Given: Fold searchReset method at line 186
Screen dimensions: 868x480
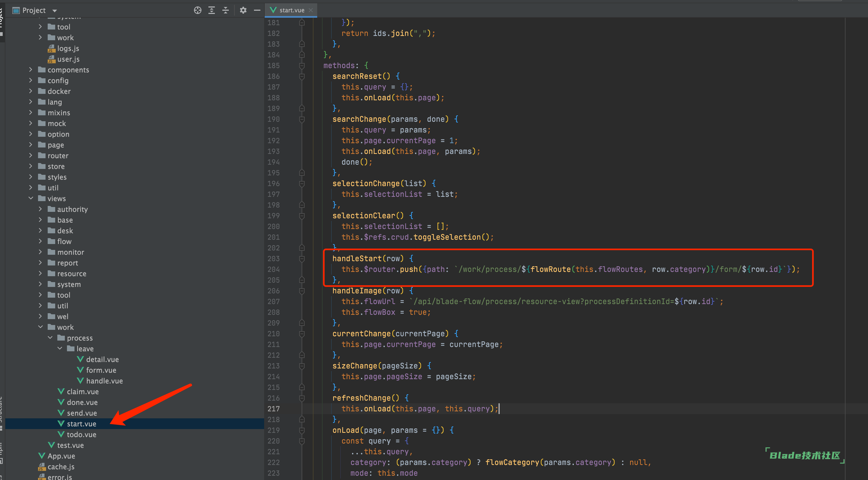Looking at the screenshot, I should 302,76.
